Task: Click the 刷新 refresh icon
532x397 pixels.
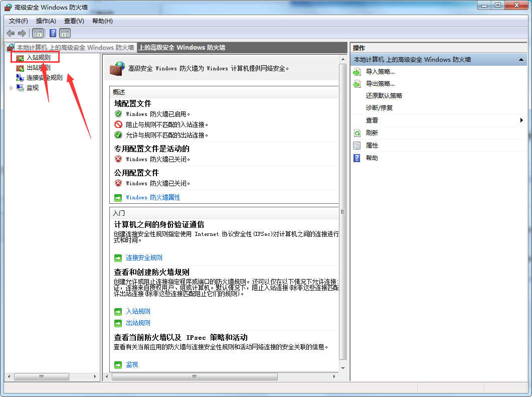Action: tap(357, 133)
